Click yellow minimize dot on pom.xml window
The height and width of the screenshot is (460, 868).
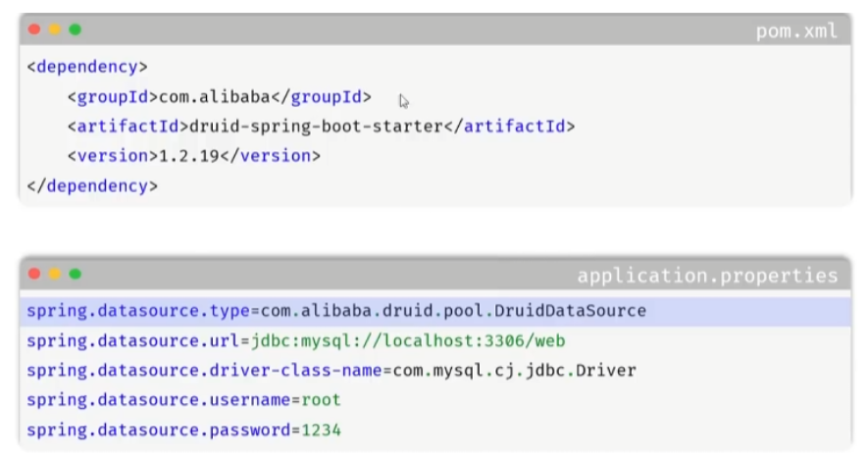(55, 29)
